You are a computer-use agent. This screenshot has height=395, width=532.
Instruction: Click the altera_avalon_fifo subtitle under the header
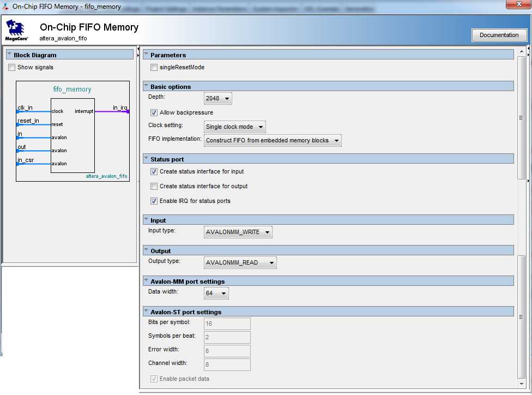(x=63, y=38)
